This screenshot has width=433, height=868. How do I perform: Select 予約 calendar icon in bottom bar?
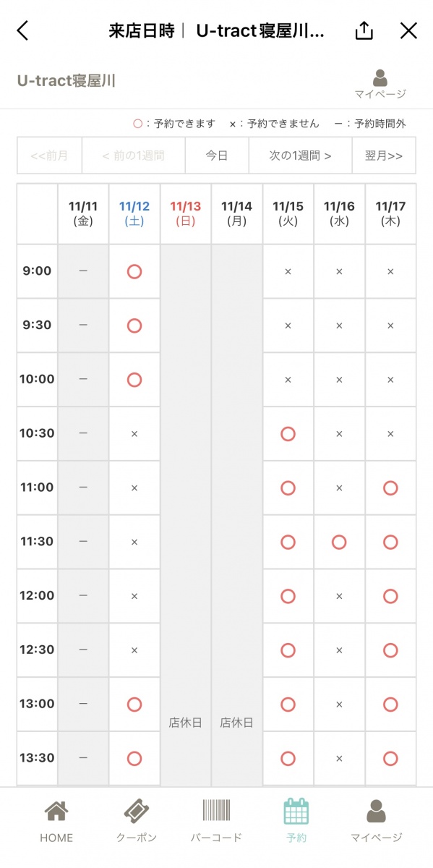296,821
